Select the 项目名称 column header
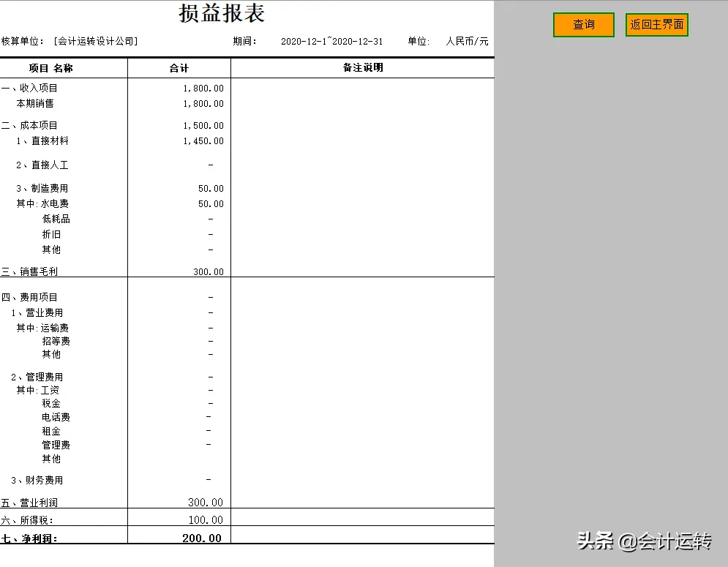The height and width of the screenshot is (567, 728). pos(51,68)
